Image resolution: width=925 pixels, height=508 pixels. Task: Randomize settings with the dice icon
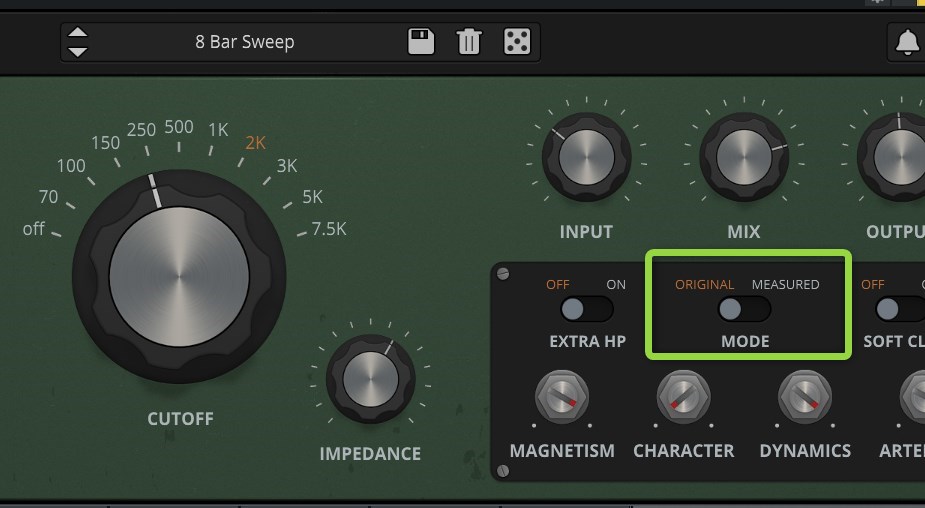pyautogui.click(x=516, y=42)
